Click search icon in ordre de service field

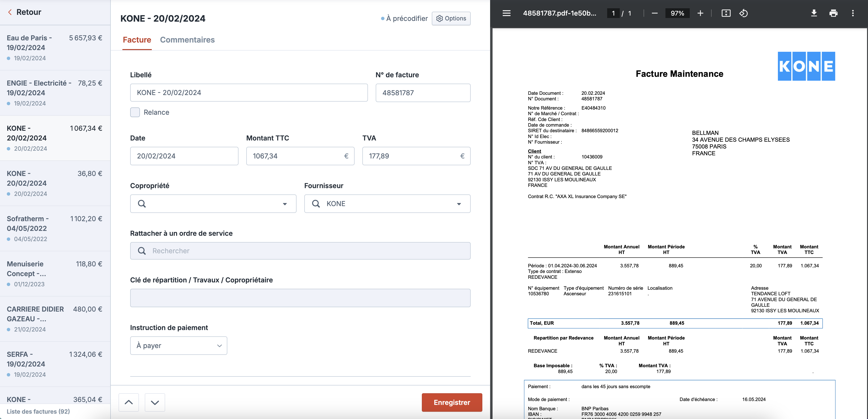(142, 251)
